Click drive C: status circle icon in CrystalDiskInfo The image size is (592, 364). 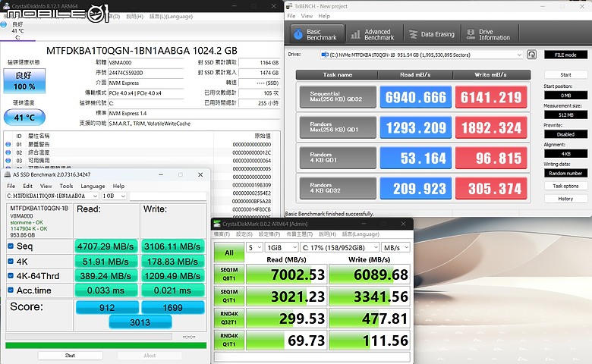(4, 24)
